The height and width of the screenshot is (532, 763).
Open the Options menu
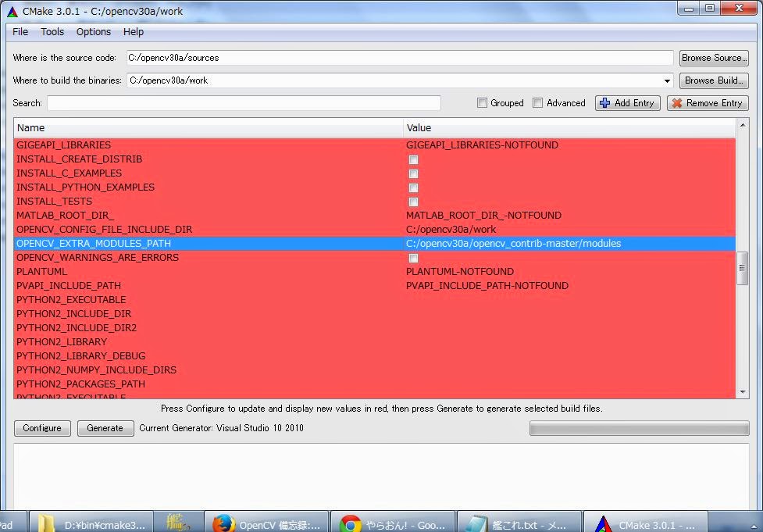click(x=94, y=31)
